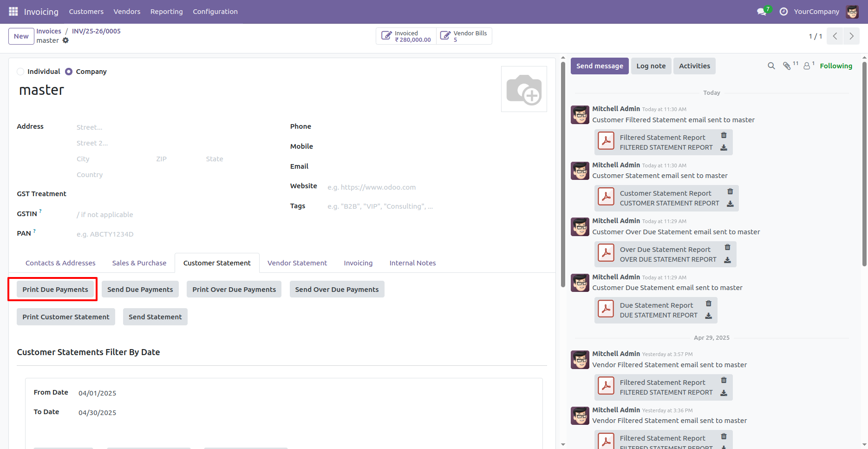The image size is (868, 449).
Task: Open the messaging icon with 7 notifications
Action: (761, 11)
